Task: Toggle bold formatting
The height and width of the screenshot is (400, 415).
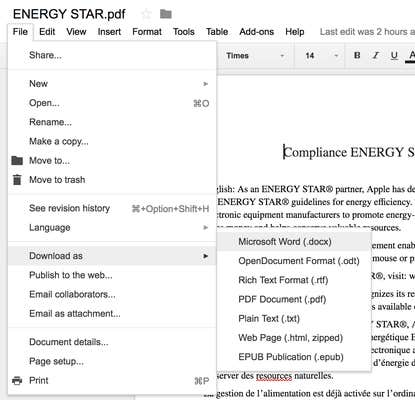Action: coord(357,55)
